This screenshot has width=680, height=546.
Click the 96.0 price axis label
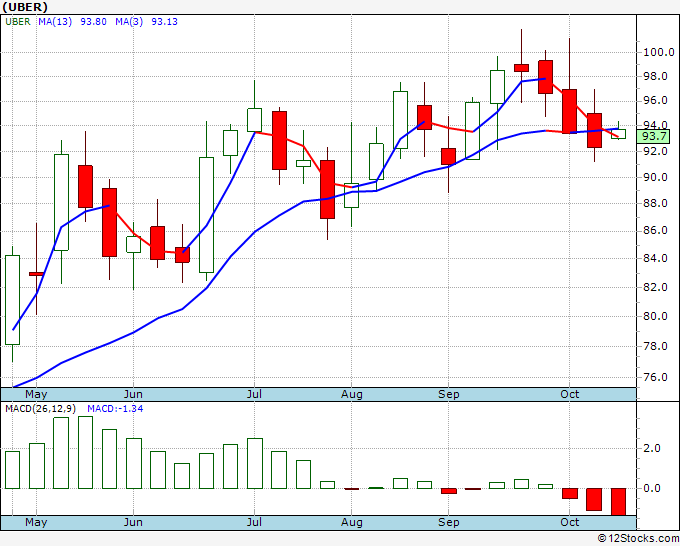[655, 101]
